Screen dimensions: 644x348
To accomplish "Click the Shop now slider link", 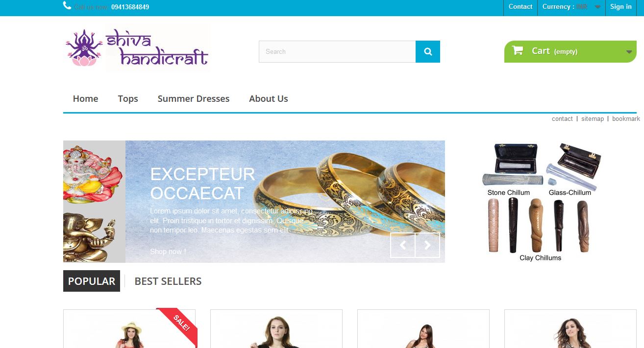I will pos(168,251).
